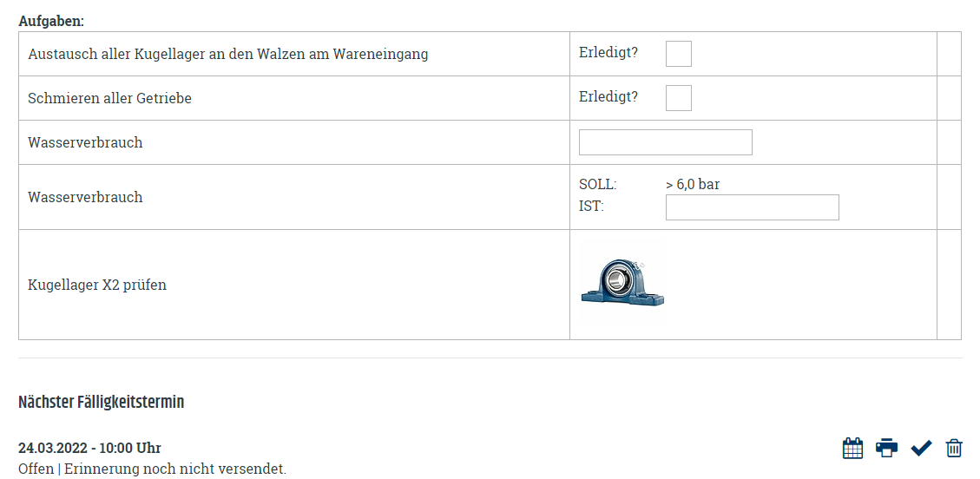This screenshot has width=980, height=479.
Task: Open the blue bearing housing image
Action: coord(622,283)
